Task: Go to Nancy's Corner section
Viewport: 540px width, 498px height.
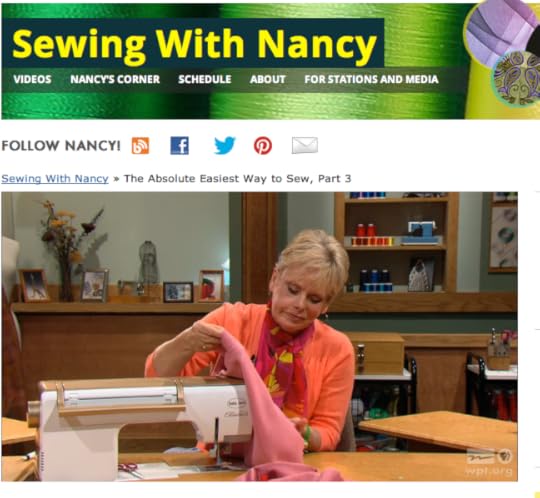Action: [115, 79]
